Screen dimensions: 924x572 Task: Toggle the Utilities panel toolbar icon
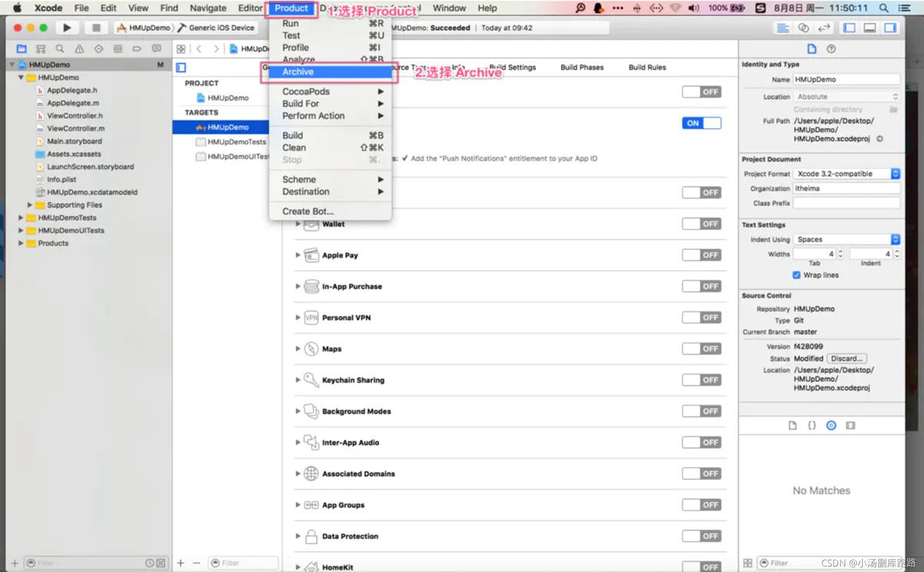(x=890, y=28)
